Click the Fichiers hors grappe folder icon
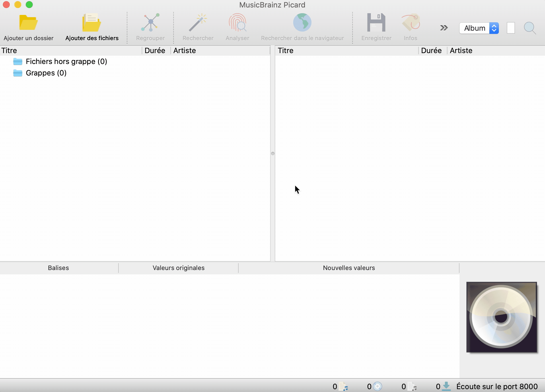This screenshot has width=545, height=392. tap(18, 61)
